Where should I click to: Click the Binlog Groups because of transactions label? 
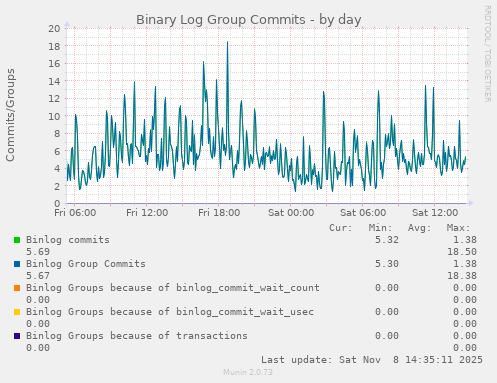(x=137, y=336)
